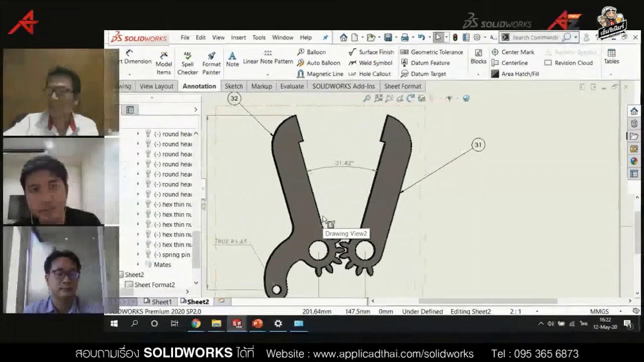Run the Auto Balloon command
The width and height of the screenshot is (644, 362).
coord(318,63)
